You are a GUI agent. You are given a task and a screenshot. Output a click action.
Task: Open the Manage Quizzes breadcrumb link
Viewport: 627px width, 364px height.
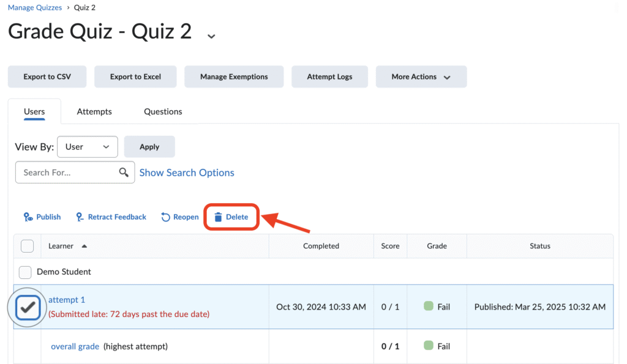pos(35,7)
